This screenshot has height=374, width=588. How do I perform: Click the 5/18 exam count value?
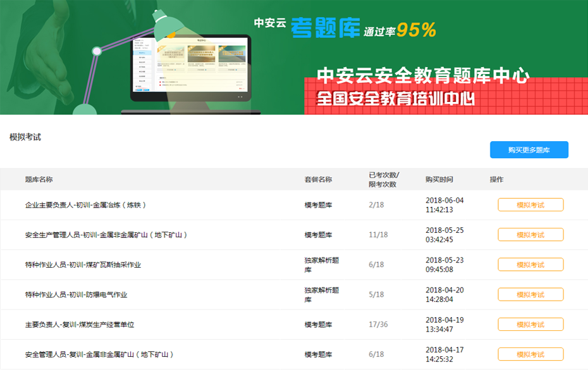point(376,294)
